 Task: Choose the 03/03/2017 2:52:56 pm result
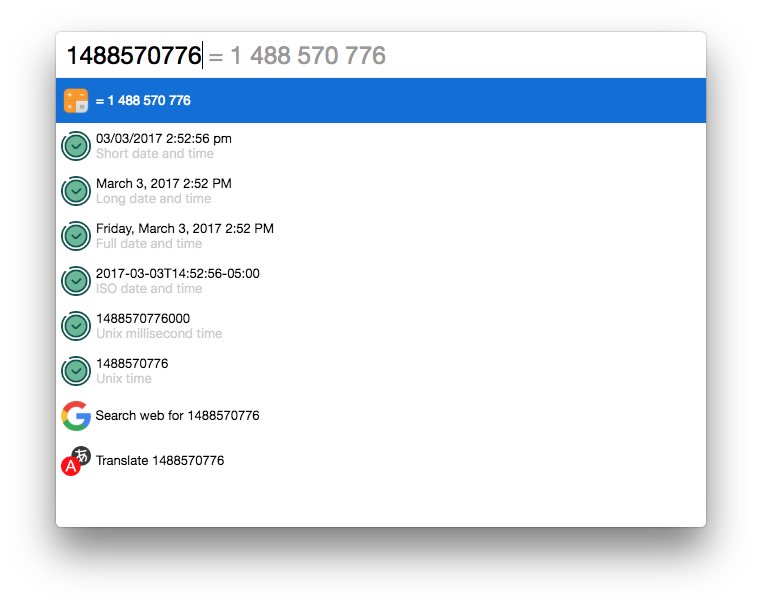point(381,146)
